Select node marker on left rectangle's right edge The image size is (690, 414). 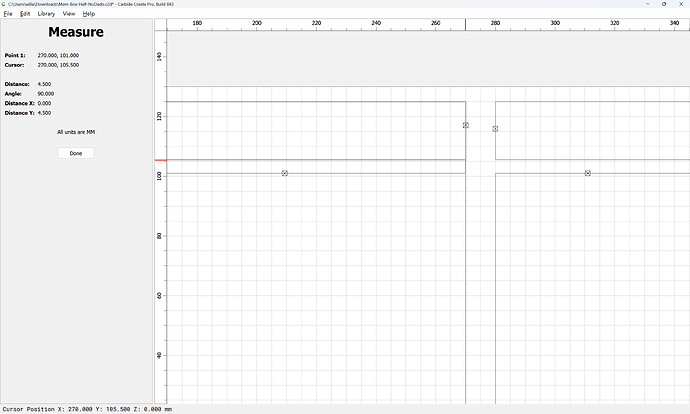point(466,125)
